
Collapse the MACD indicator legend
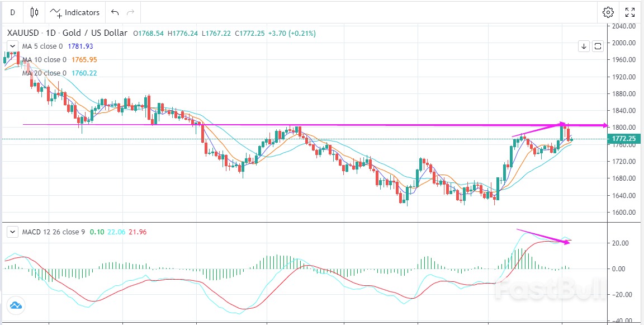pyautogui.click(x=12, y=231)
